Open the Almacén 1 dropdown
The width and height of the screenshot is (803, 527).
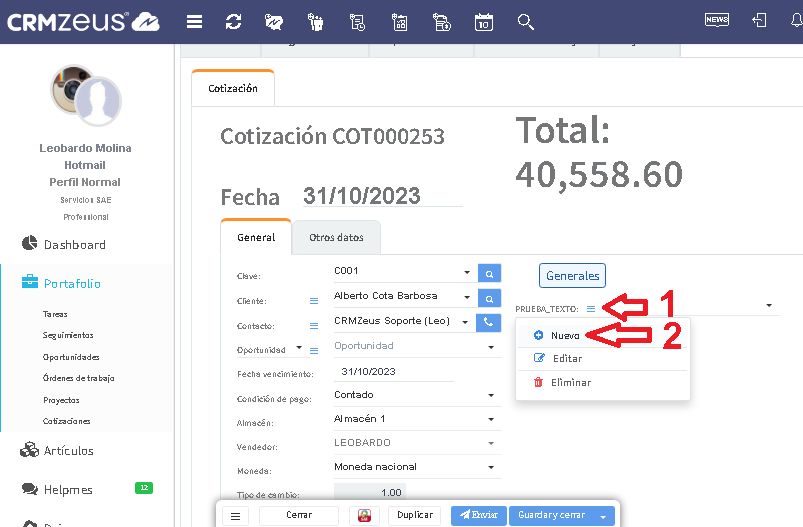pos(491,419)
